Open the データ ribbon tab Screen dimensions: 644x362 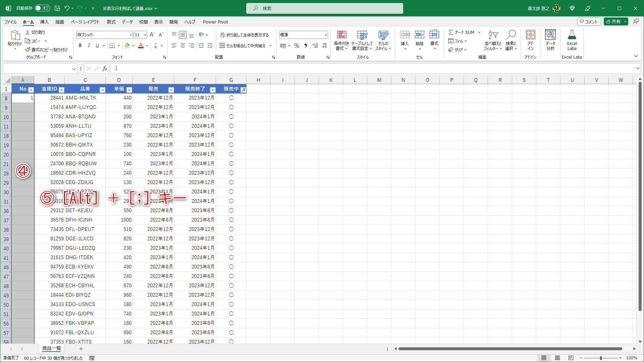coord(127,22)
